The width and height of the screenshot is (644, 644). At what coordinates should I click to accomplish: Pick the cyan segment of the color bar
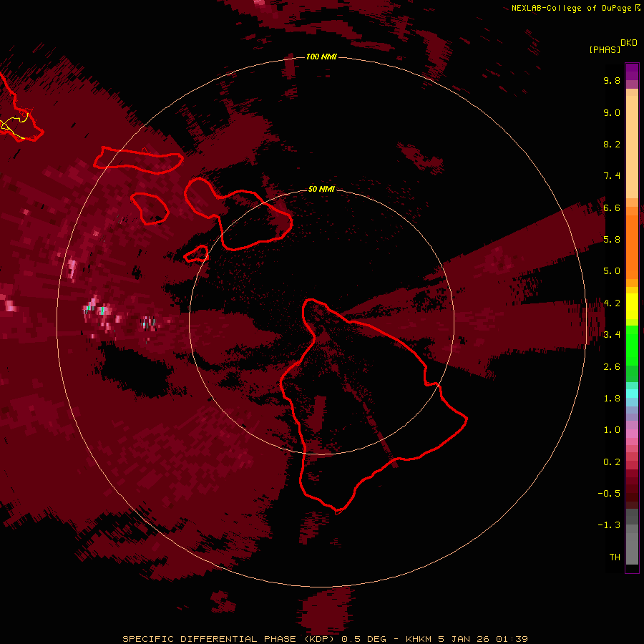click(632, 394)
